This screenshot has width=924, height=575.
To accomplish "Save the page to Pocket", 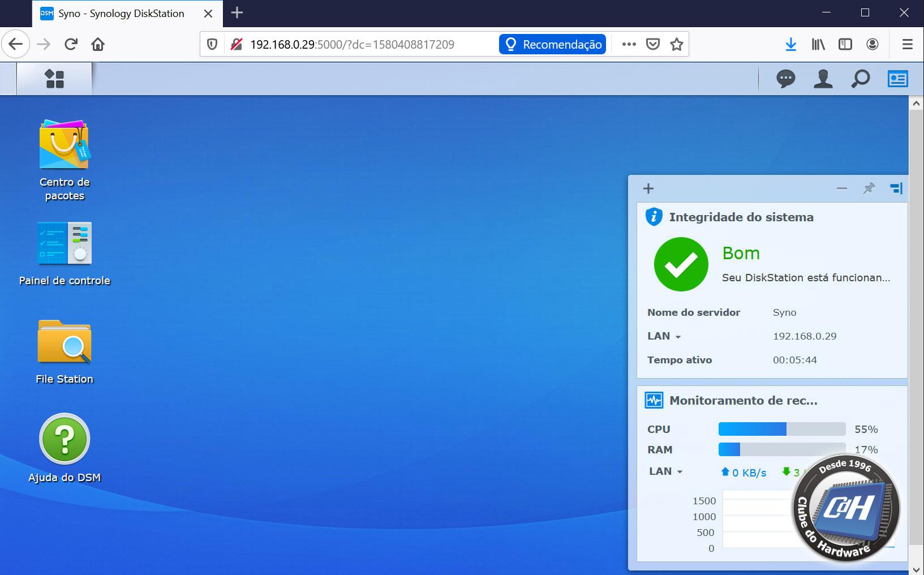I will tap(653, 44).
